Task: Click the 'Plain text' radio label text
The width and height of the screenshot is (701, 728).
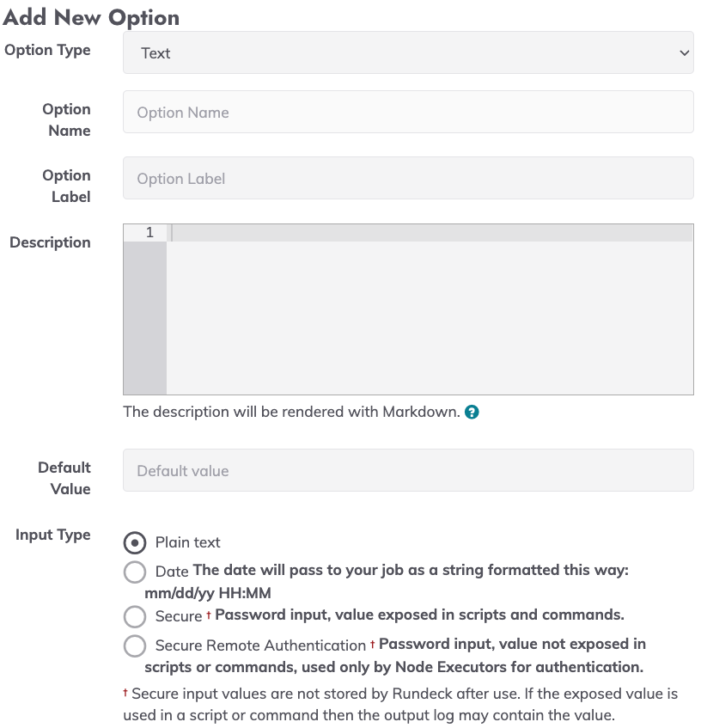Action: point(187,542)
